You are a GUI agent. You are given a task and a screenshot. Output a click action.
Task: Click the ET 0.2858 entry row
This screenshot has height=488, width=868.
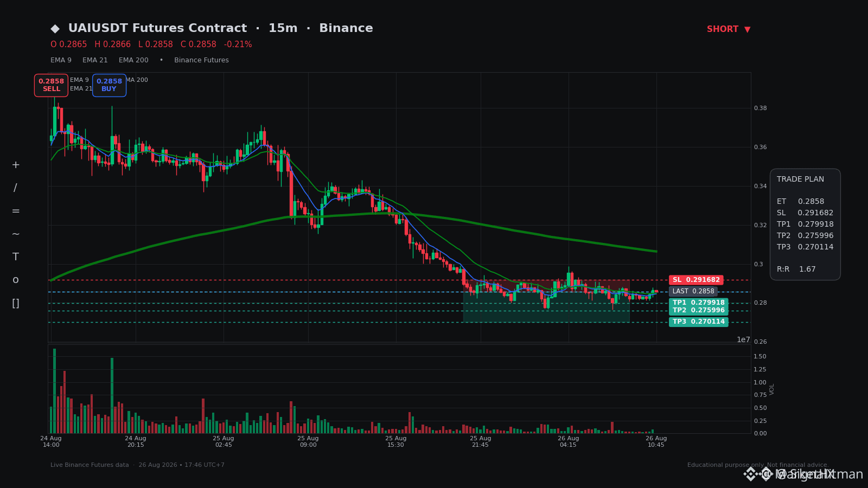click(800, 201)
